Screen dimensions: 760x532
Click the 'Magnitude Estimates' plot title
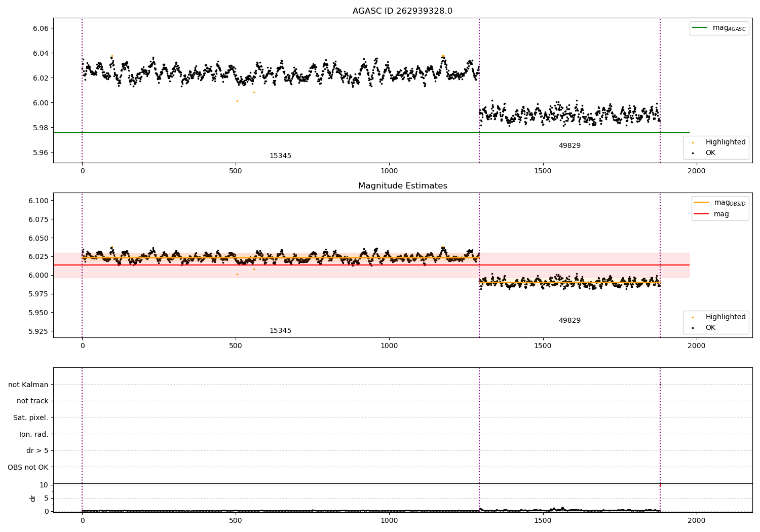pyautogui.click(x=402, y=186)
